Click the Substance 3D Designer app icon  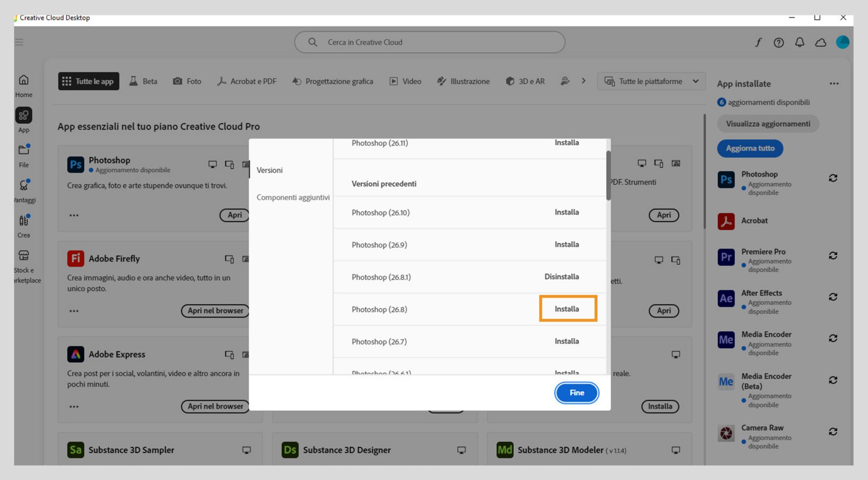290,450
